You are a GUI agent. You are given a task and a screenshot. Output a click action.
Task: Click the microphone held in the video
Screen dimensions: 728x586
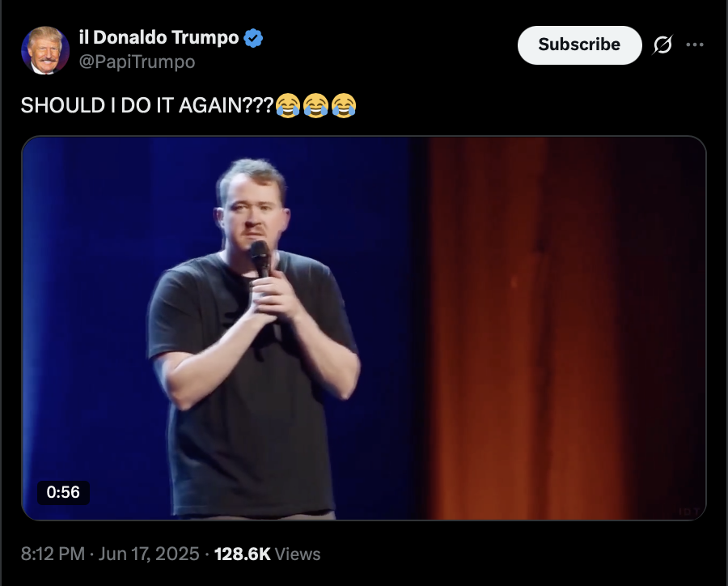pyautogui.click(x=260, y=259)
